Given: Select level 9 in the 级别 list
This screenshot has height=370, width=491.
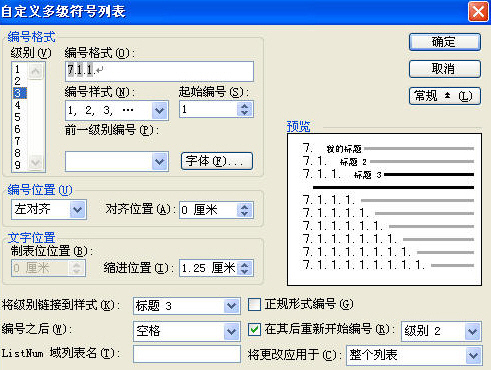Looking at the screenshot, I should point(18,165).
